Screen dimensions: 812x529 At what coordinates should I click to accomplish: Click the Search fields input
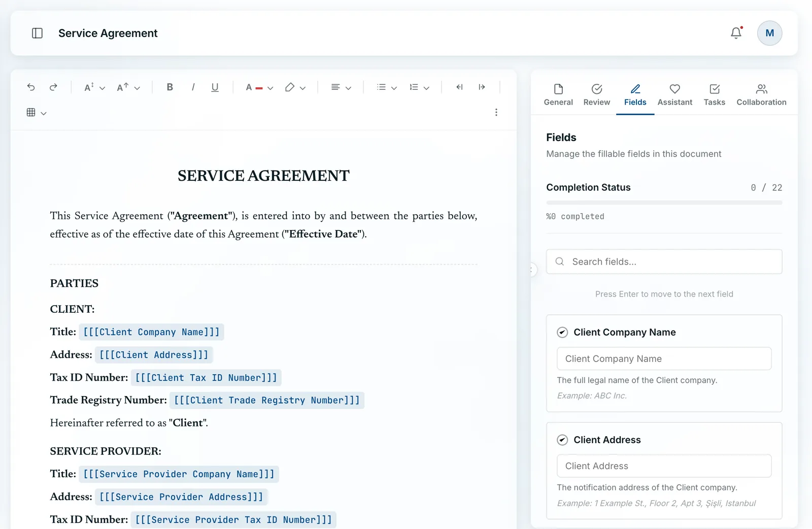(x=664, y=261)
